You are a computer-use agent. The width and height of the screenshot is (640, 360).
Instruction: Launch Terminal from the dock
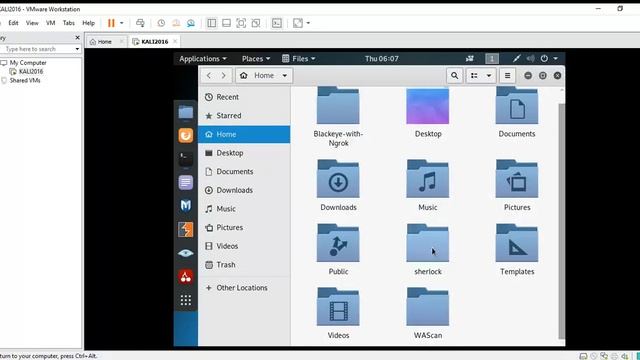pyautogui.click(x=186, y=159)
